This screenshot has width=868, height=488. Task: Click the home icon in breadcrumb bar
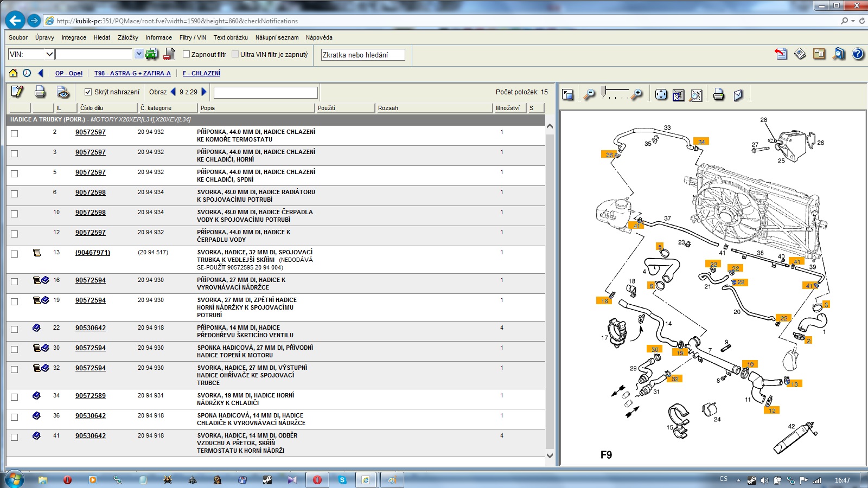(x=13, y=73)
